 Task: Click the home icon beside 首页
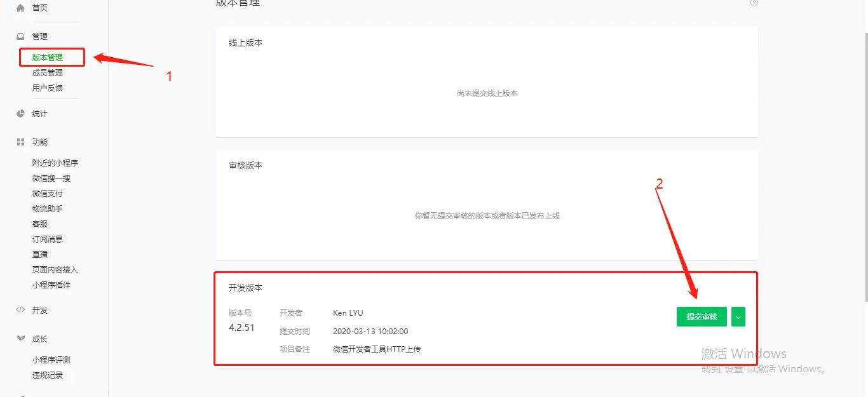tap(20, 8)
